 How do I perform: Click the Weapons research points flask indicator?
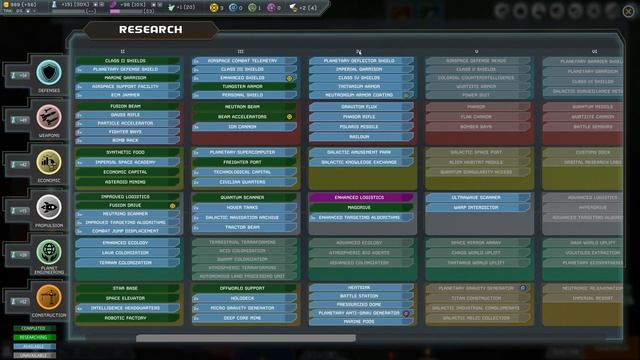pos(19,120)
